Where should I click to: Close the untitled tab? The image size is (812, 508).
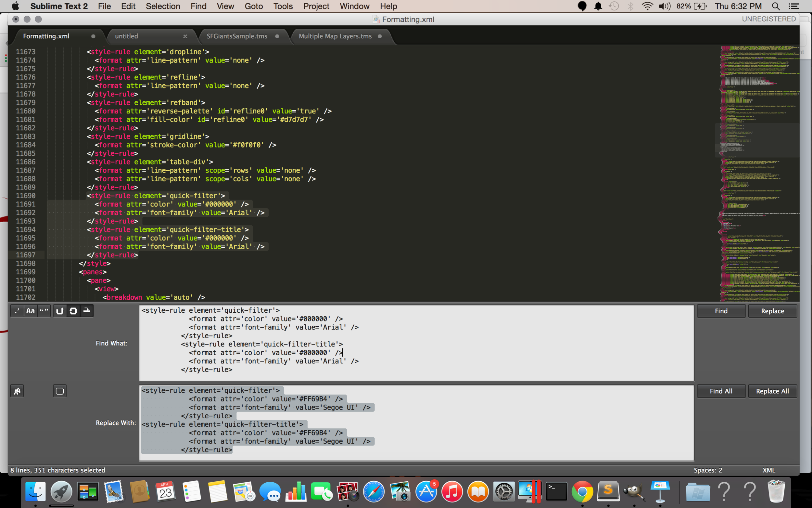point(185,36)
